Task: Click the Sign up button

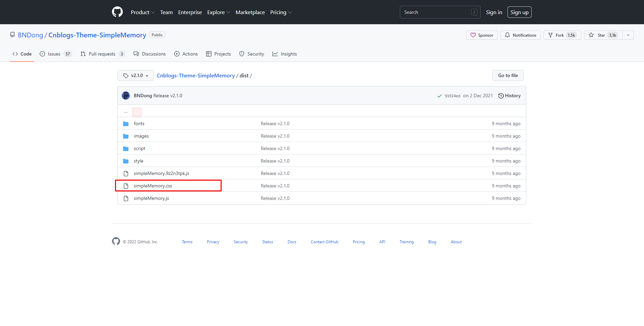Action: click(520, 12)
